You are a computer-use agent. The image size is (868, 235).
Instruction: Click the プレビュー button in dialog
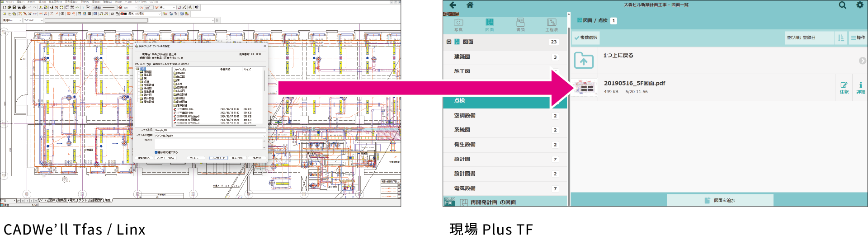195,158
